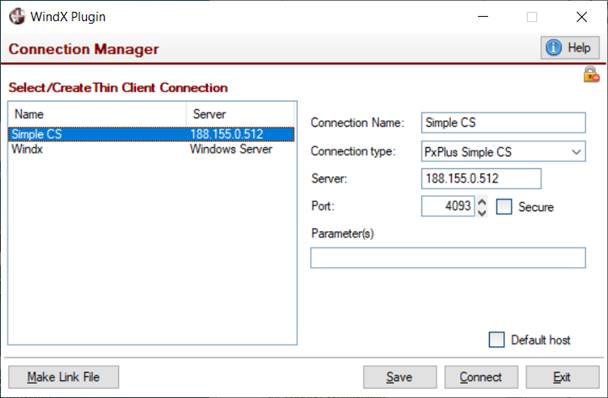The height and width of the screenshot is (398, 608).
Task: Connect to the selected server
Action: [481, 377]
